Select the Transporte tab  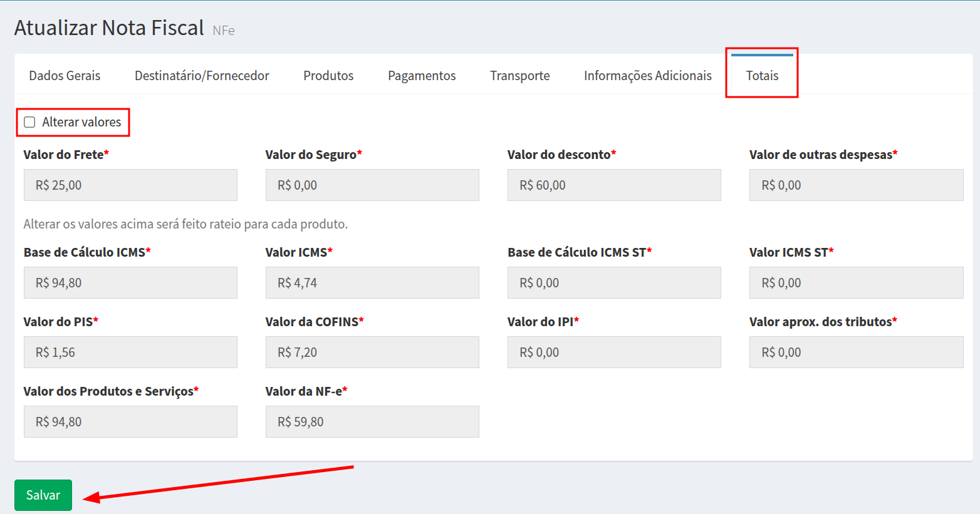(519, 76)
